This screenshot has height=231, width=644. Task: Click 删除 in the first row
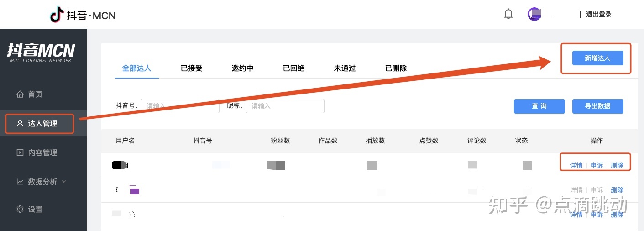click(x=617, y=165)
